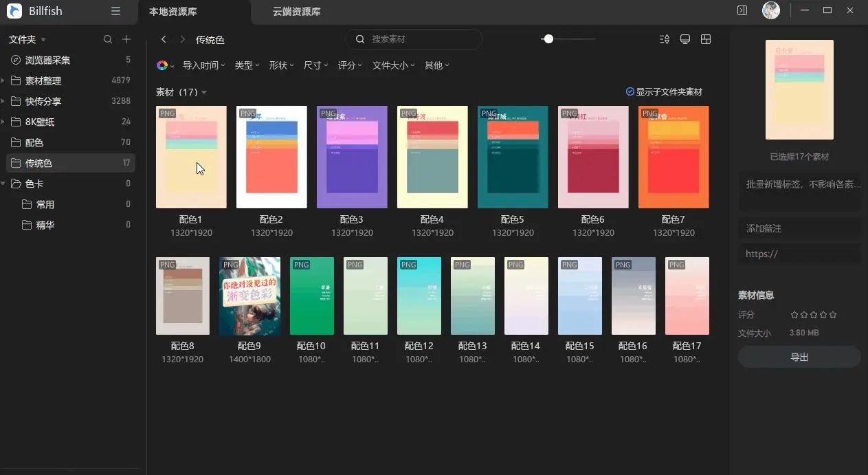The width and height of the screenshot is (868, 475).
Task: Open the 导入时间 filter dropdown
Action: click(203, 65)
